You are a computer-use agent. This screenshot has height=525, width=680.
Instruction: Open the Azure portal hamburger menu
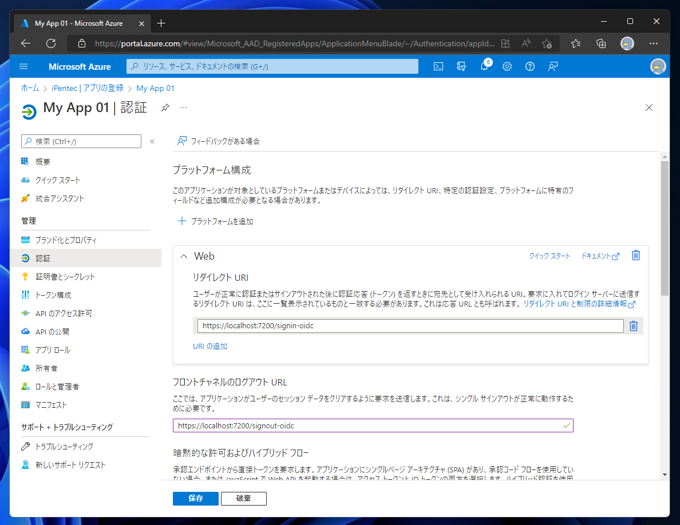click(23, 66)
